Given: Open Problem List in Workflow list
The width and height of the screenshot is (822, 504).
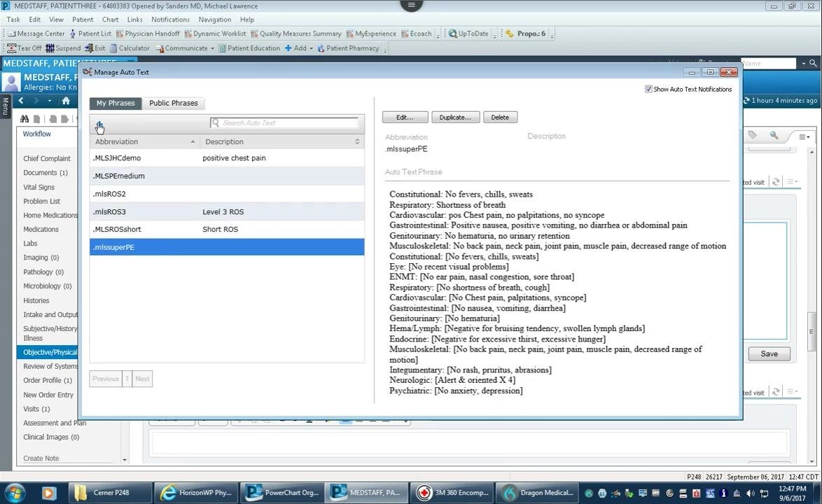Looking at the screenshot, I should (x=41, y=201).
